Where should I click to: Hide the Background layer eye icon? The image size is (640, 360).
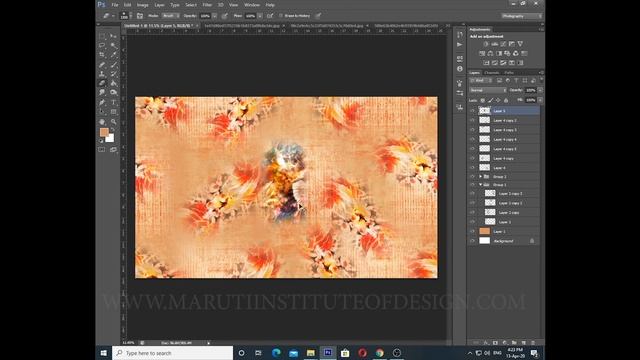point(473,241)
